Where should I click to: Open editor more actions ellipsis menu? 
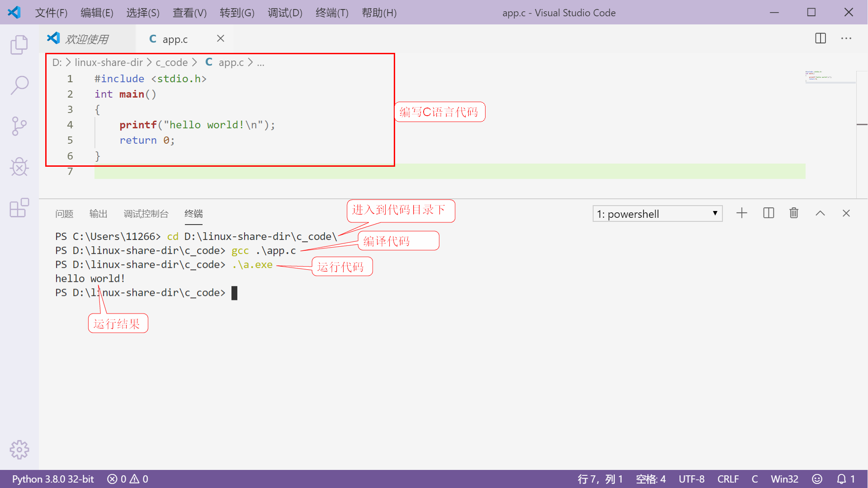(846, 38)
